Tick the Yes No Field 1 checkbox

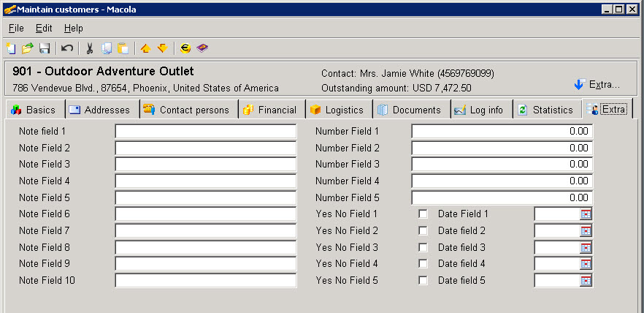click(x=423, y=214)
